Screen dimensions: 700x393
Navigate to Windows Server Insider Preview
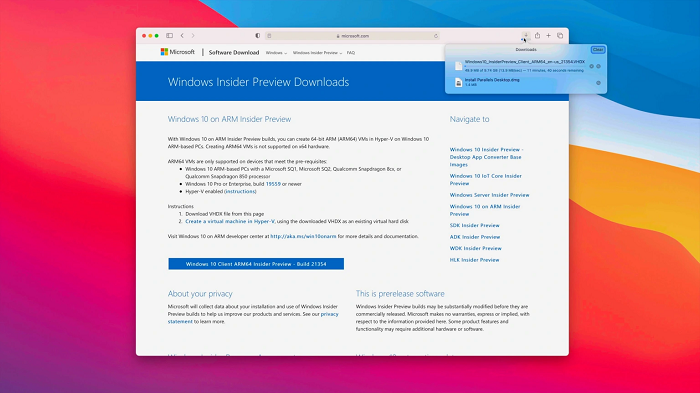(x=489, y=195)
